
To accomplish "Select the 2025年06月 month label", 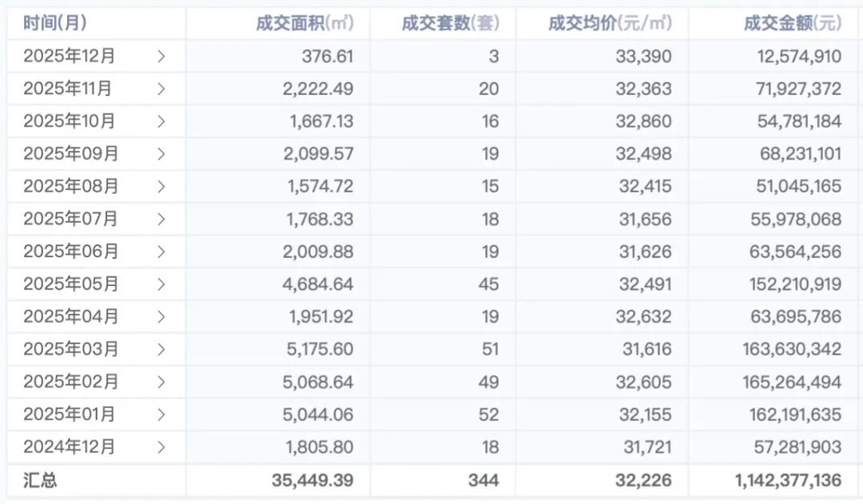I will click(x=70, y=252).
